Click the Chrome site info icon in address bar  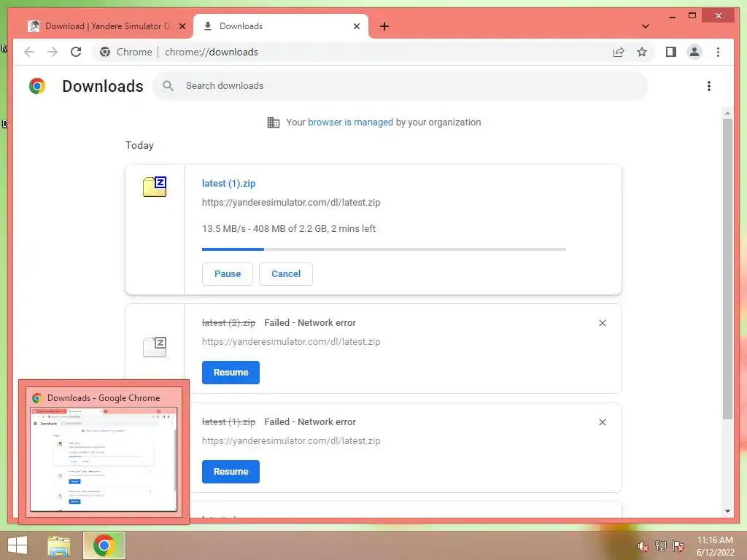click(x=105, y=52)
